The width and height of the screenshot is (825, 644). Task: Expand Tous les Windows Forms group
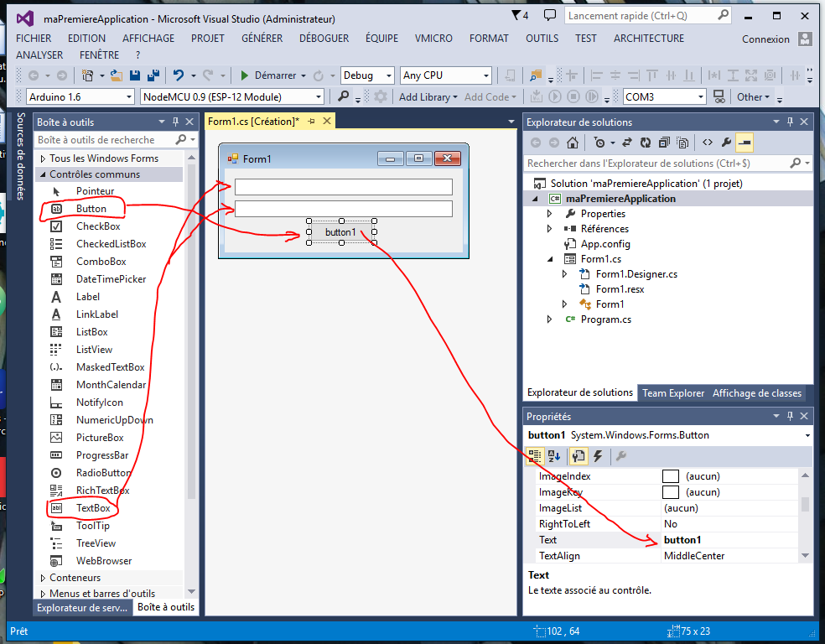point(43,158)
